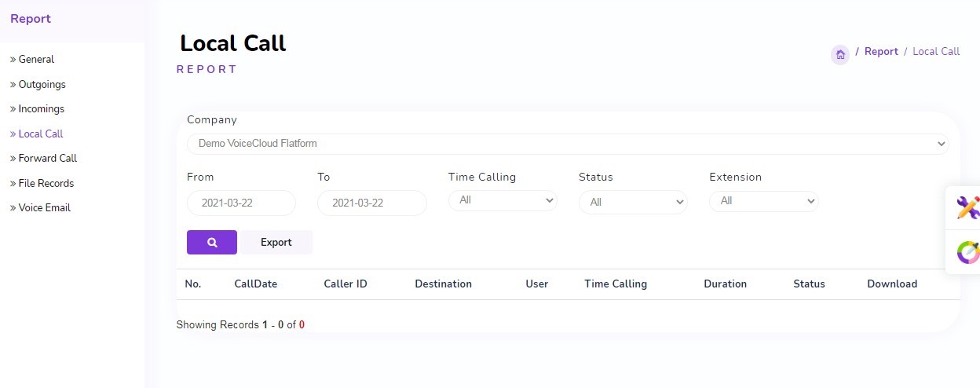Open the Company dropdown
The height and width of the screenshot is (388, 980).
(567, 144)
